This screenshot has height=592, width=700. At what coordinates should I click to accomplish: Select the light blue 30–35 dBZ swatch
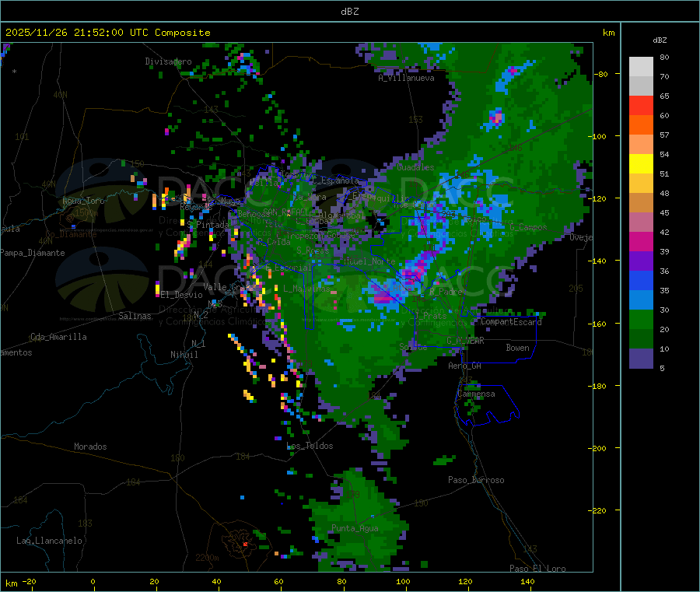tap(641, 300)
